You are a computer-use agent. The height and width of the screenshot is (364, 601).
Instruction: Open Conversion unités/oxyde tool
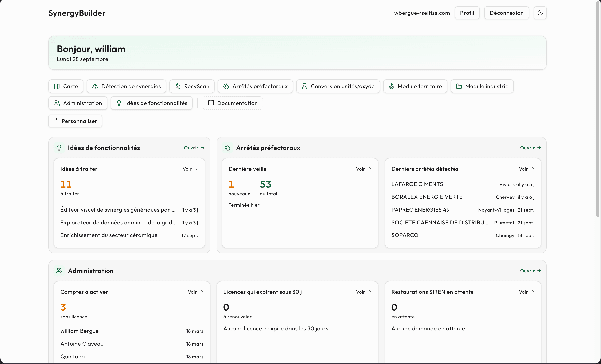point(338,86)
